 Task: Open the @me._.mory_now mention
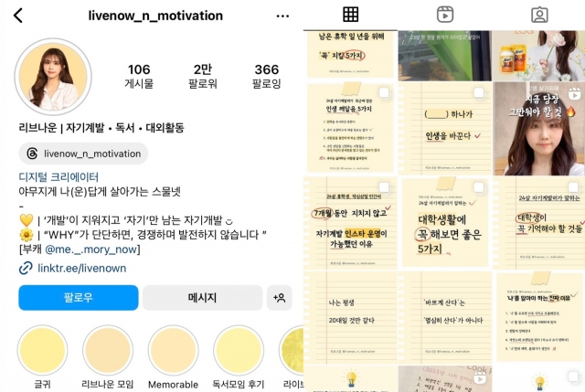pyautogui.click(x=90, y=249)
